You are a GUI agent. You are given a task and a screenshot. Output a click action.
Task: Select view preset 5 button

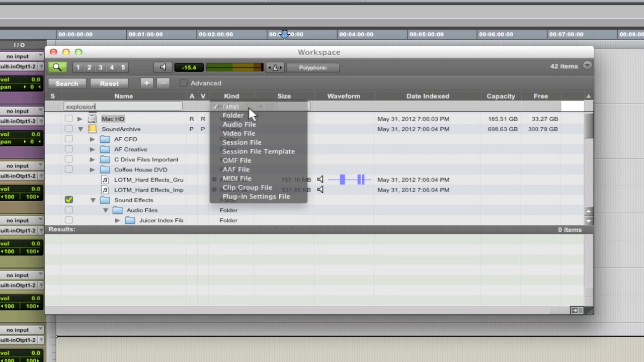pos(123,67)
